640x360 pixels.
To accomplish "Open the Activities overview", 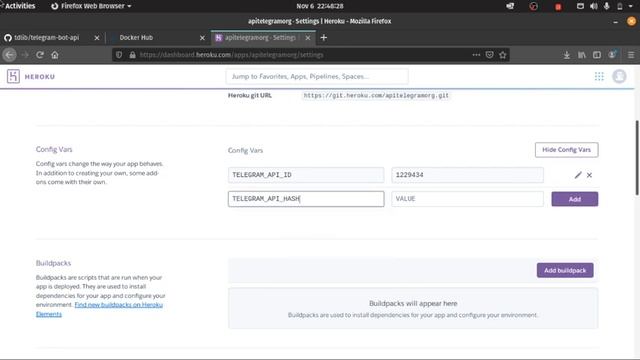I will click(20, 6).
